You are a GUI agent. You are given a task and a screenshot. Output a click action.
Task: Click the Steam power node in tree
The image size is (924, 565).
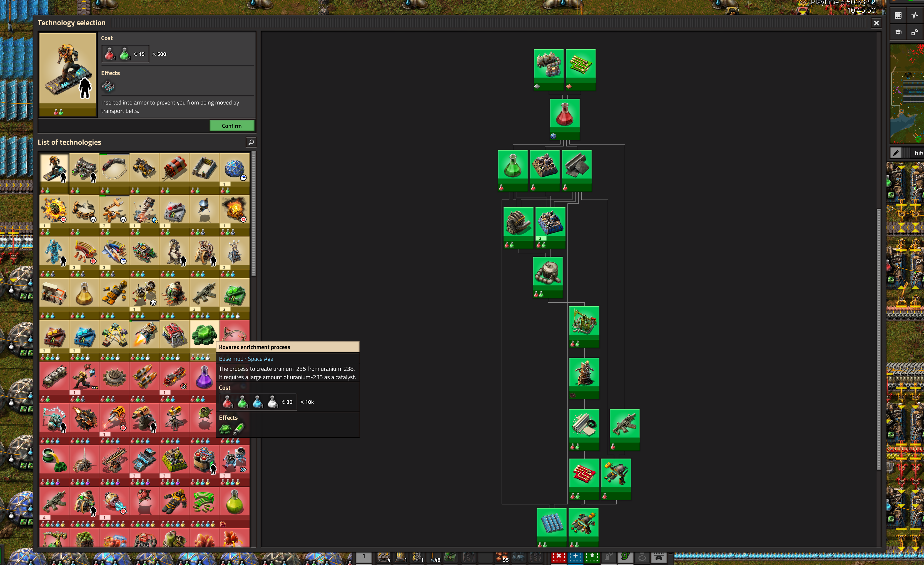(548, 70)
